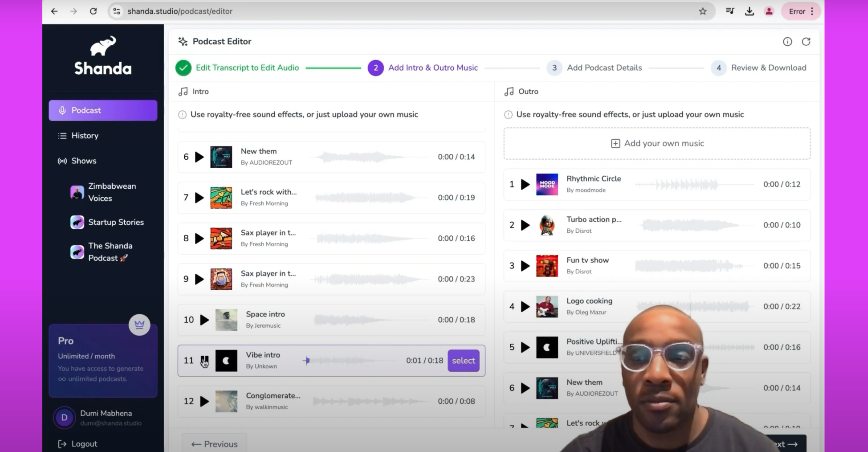868x452 pixels.
Task: Click the reset refresh icon in editor header
Action: click(x=806, y=42)
